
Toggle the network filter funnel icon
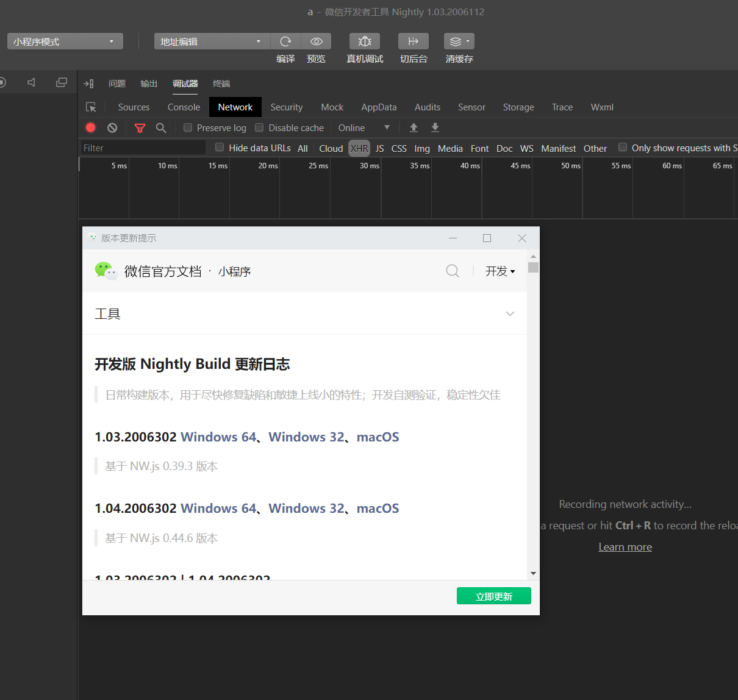click(x=140, y=127)
